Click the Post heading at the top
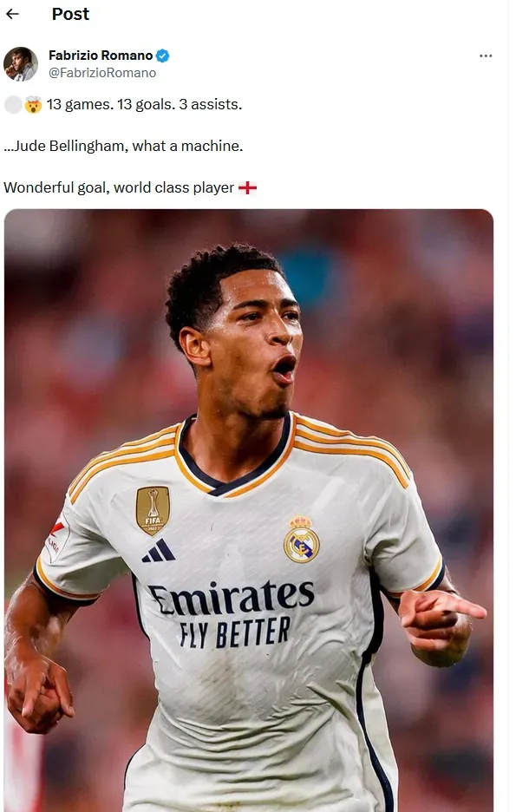Viewport: 516px width, 812px height. pos(70,14)
